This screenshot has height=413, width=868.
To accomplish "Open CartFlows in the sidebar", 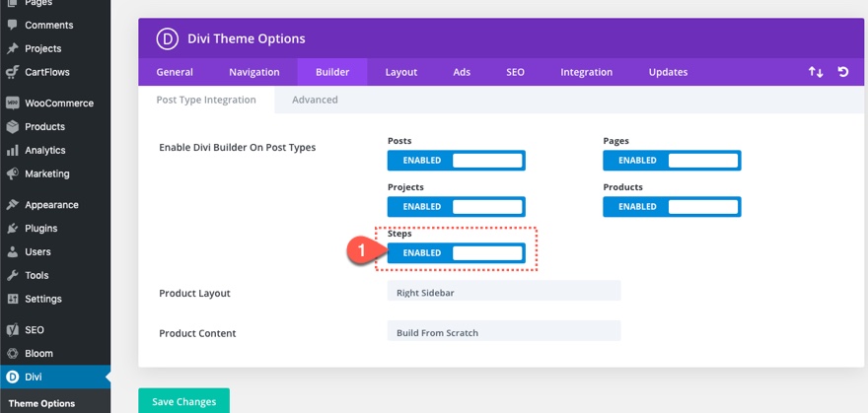I will tap(45, 72).
